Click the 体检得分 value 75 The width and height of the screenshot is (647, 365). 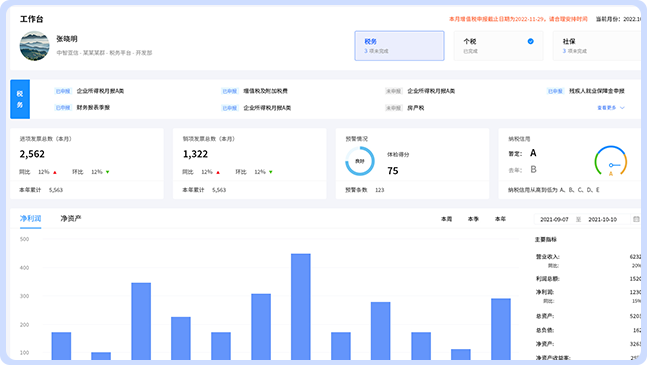[393, 171]
